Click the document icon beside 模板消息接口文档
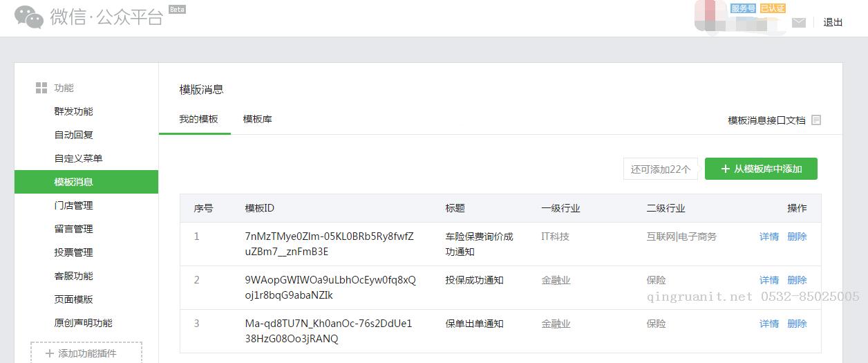The width and height of the screenshot is (868, 363). pyautogui.click(x=816, y=120)
